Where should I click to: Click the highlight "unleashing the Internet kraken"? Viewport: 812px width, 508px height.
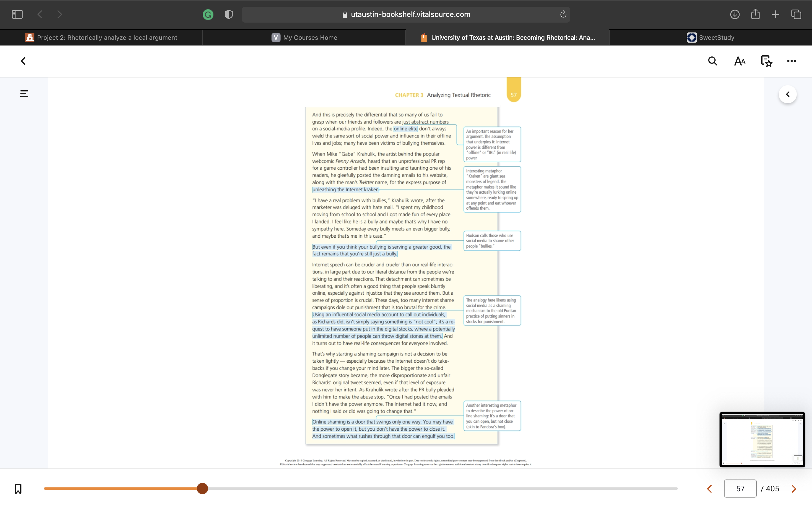click(346, 189)
